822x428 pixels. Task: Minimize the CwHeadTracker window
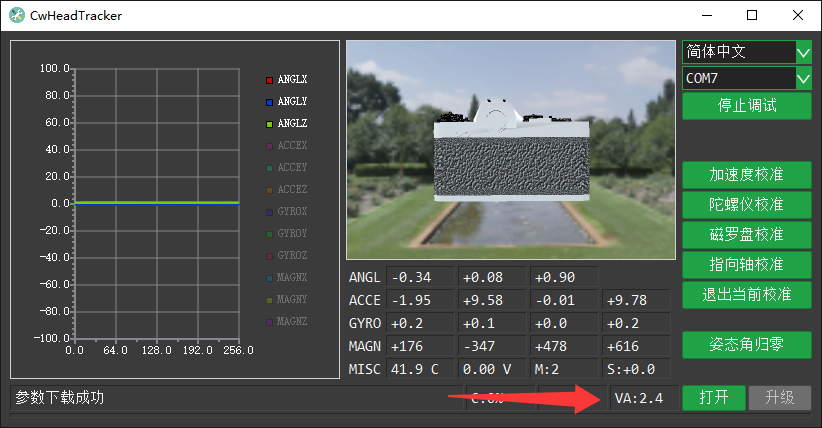point(707,15)
